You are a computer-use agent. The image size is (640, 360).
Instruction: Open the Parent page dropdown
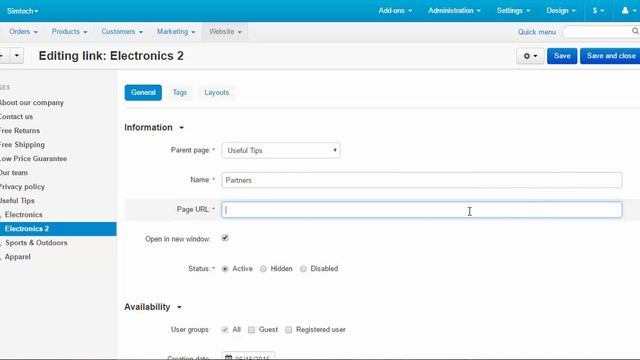point(281,150)
